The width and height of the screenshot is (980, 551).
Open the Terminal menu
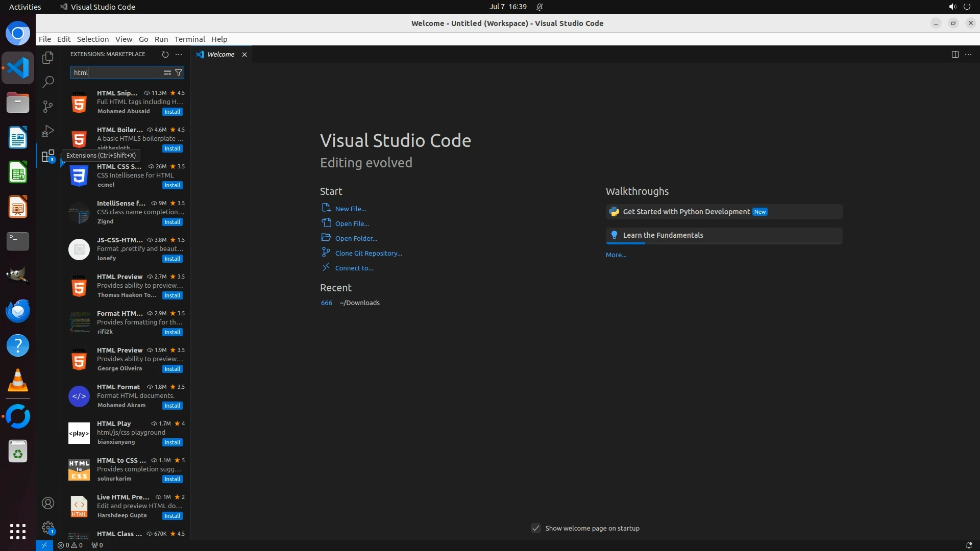(x=189, y=39)
